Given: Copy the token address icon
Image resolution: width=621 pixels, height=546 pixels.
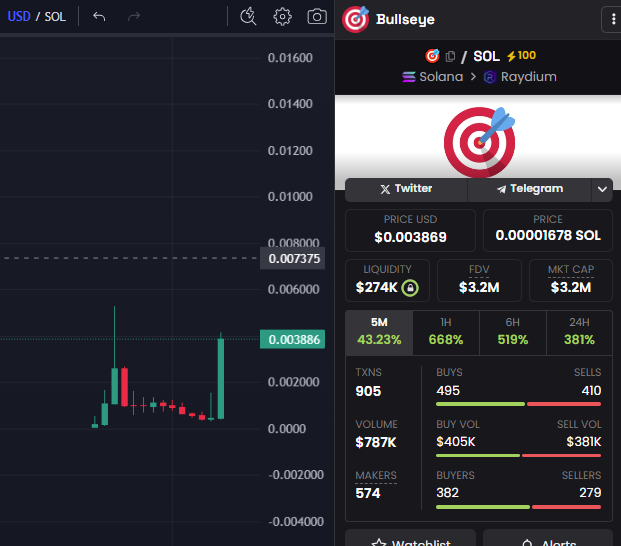Looking at the screenshot, I should (x=450, y=56).
